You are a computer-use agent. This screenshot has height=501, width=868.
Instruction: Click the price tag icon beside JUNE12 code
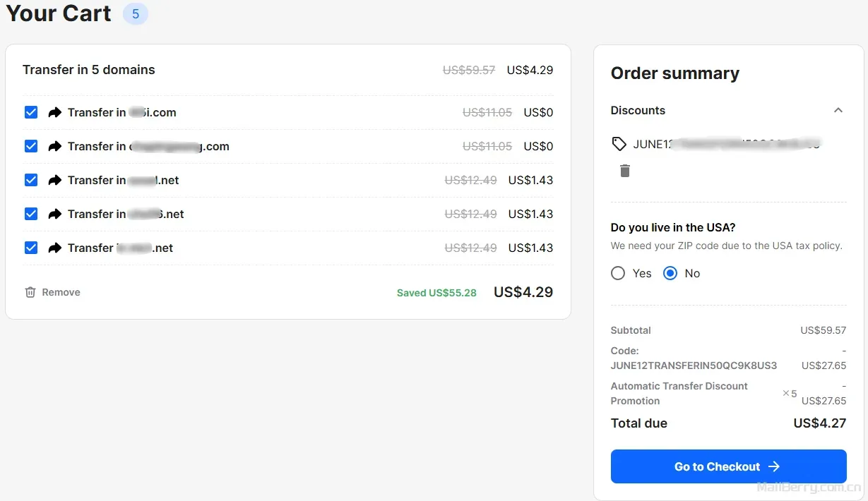(619, 144)
